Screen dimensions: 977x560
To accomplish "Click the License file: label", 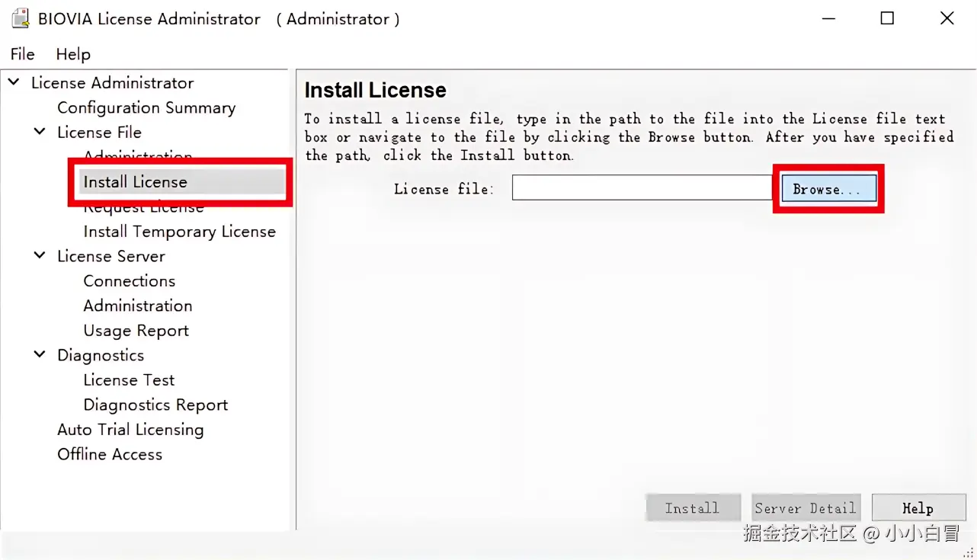I will [444, 189].
